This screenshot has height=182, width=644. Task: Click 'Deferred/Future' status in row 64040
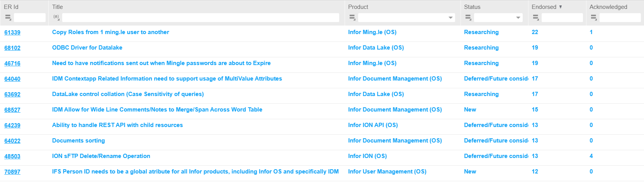coord(496,79)
